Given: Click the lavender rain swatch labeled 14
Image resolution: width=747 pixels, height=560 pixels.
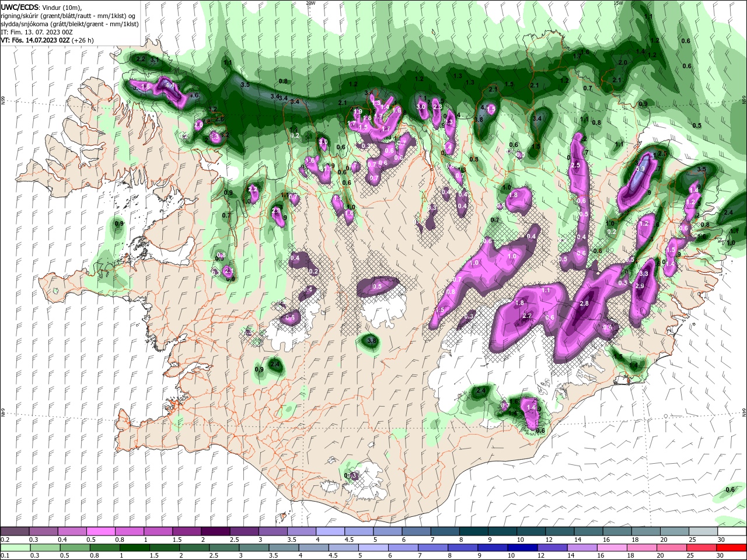Looking at the screenshot, I should (583, 548).
